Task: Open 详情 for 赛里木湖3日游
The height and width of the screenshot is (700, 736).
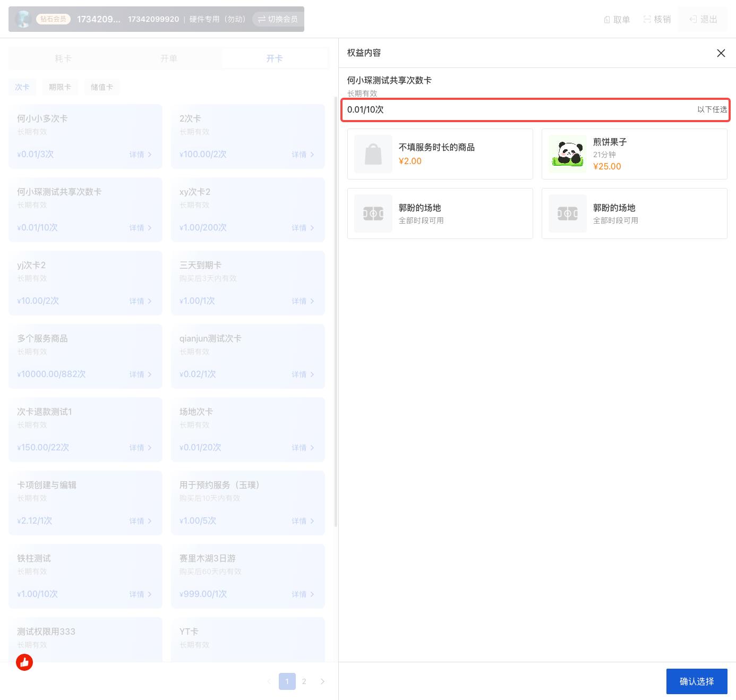Action: point(303,594)
